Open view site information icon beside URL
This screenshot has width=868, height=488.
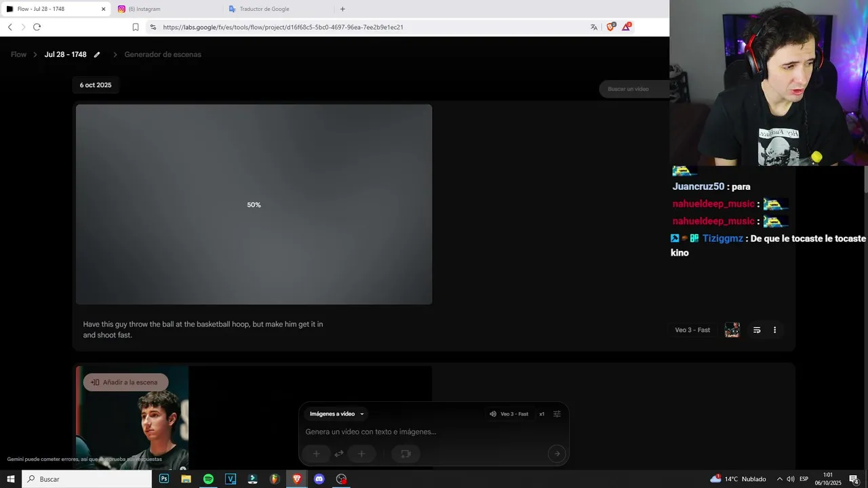153,27
